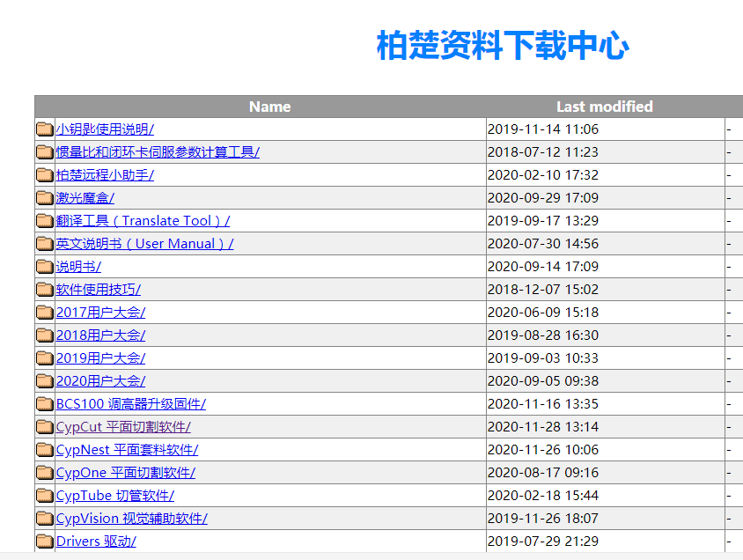Click folder icon beside 翻译工具 Translate Tool
Screen dimensions: 743x560
click(x=45, y=221)
